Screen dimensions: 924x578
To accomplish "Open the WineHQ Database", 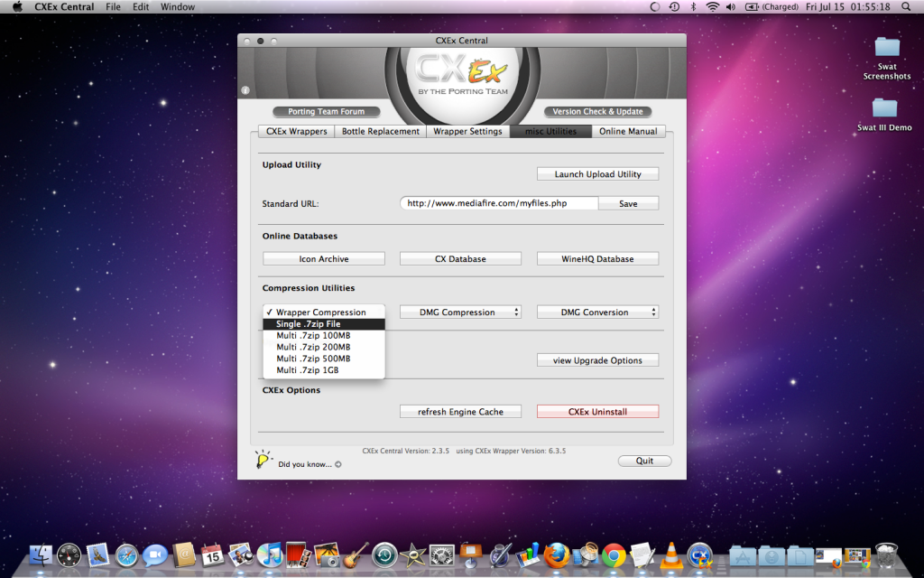I will 597,259.
